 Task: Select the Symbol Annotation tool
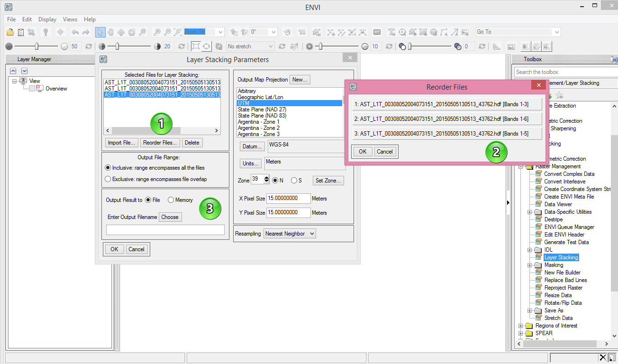(402, 32)
